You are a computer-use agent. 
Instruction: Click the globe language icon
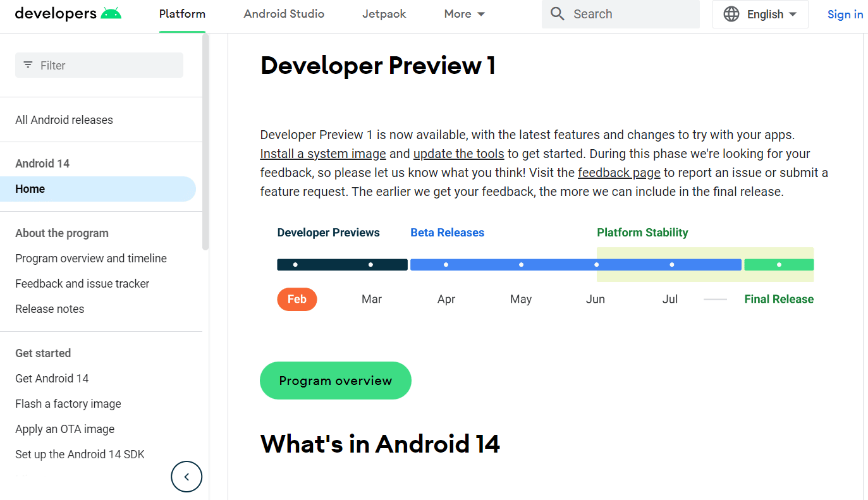tap(731, 13)
